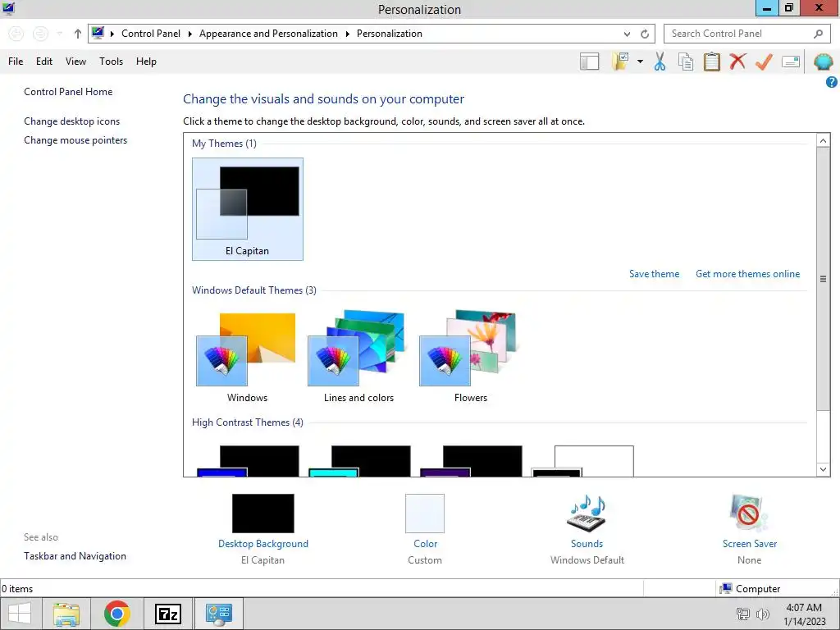Select the Flowers theme
Viewport: 840px width, 630px height.
(x=470, y=358)
